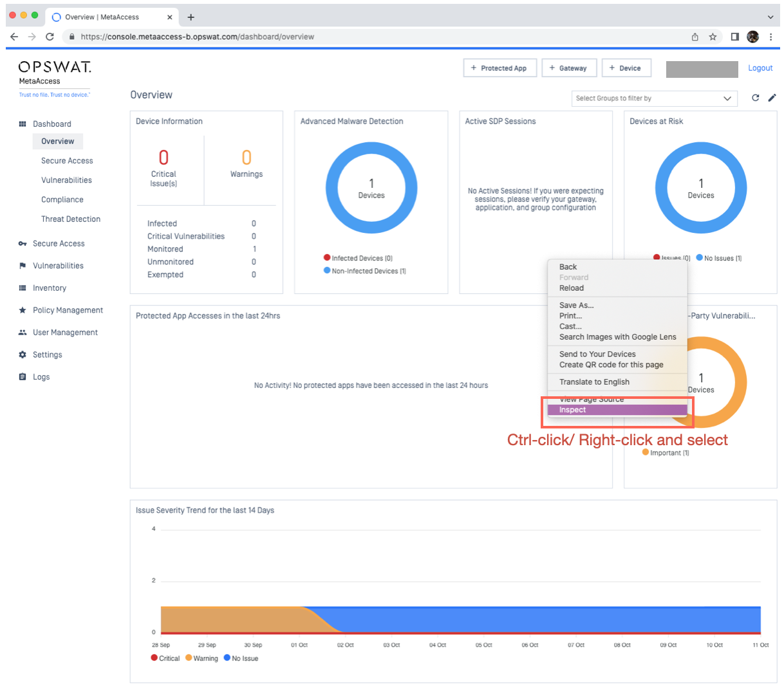This screenshot has height=689, width=784.
Task: Click the User Management people icon
Action: [23, 333]
